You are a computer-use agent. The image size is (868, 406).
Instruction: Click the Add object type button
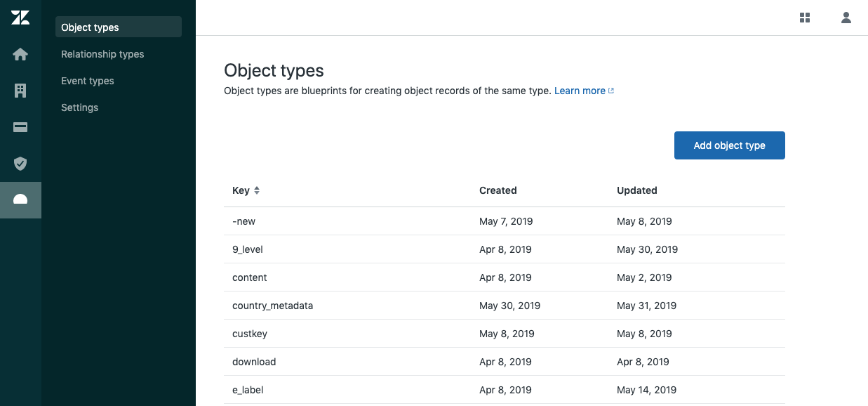tap(729, 145)
